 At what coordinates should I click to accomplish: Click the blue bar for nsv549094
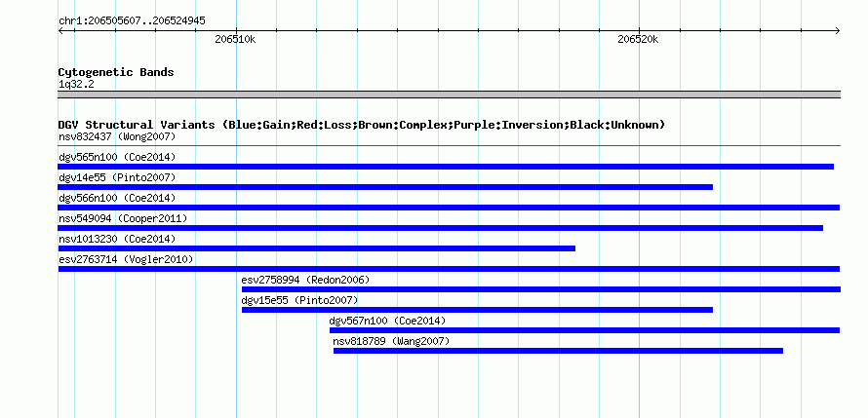coord(441,228)
